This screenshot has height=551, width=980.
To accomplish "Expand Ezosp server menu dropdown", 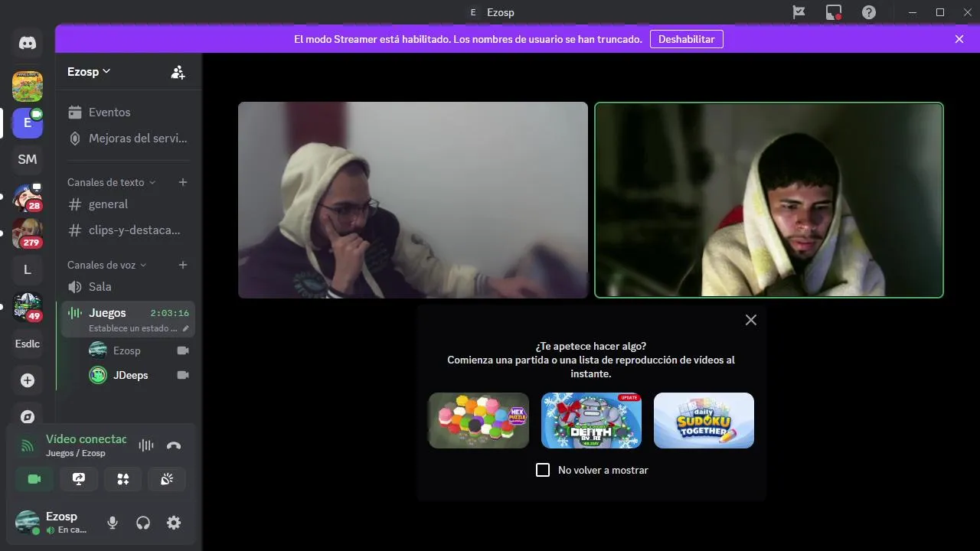I will (90, 71).
